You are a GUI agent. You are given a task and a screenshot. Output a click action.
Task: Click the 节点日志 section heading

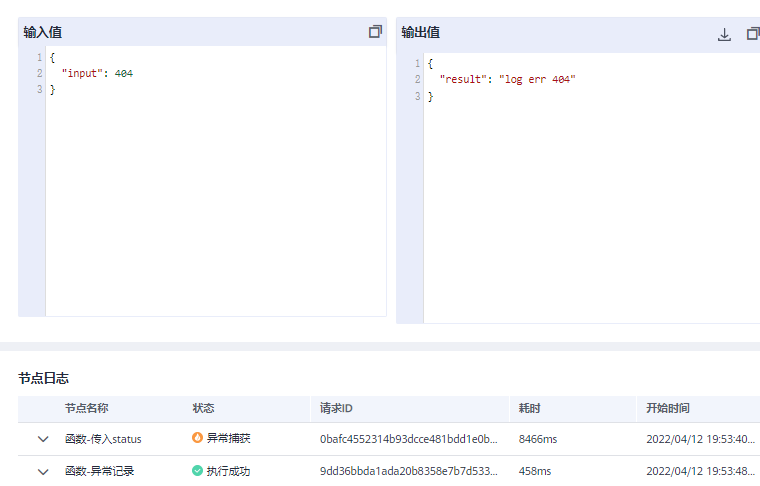coord(43,378)
